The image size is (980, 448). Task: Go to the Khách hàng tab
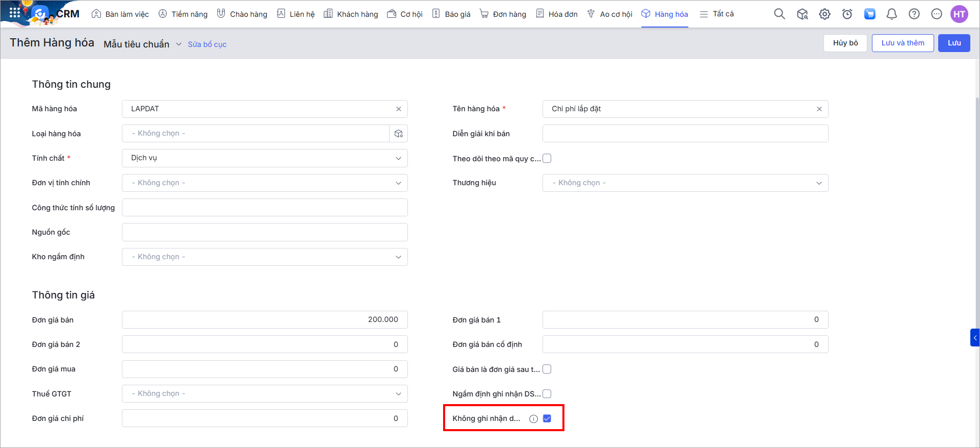[351, 14]
